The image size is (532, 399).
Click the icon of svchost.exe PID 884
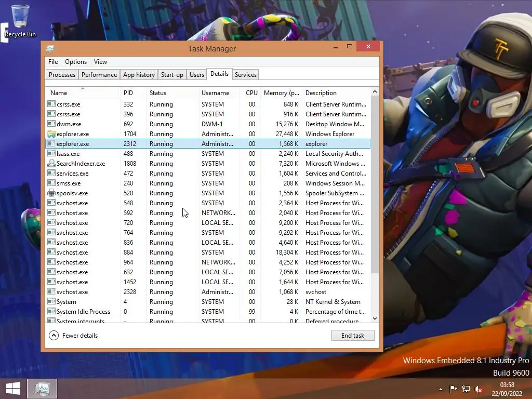click(x=51, y=252)
